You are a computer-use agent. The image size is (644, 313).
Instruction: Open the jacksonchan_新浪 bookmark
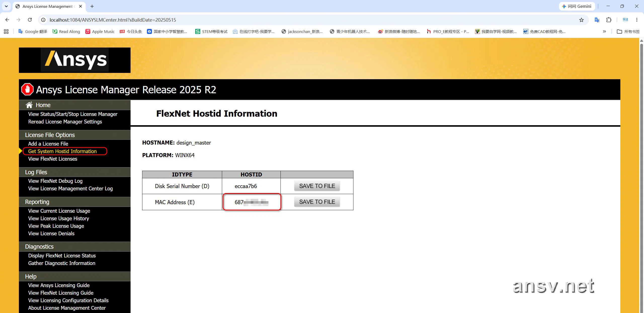point(302,31)
